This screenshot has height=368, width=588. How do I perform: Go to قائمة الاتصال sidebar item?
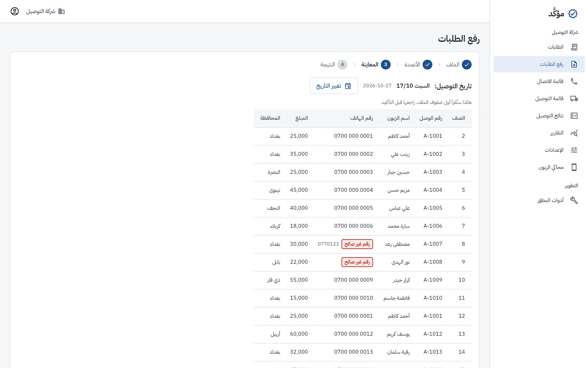(539, 81)
